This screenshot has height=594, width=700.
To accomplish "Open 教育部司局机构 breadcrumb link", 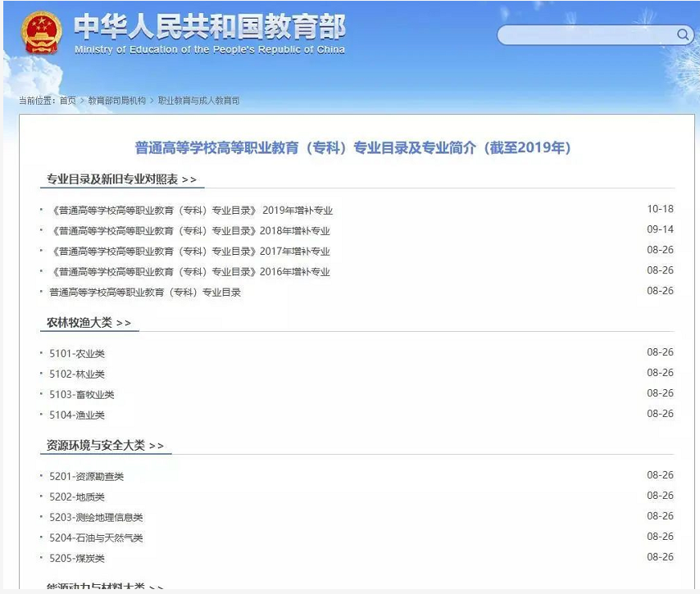I will tap(116, 101).
